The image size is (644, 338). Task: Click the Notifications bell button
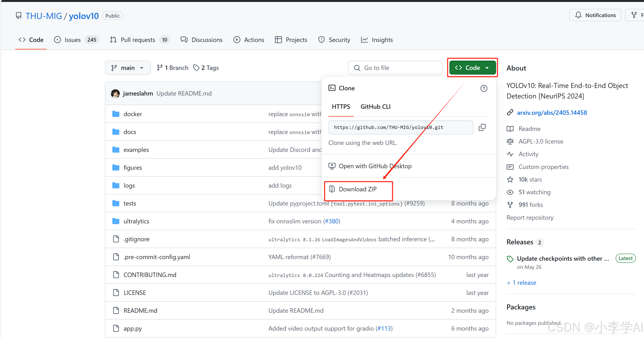pyautogui.click(x=595, y=15)
